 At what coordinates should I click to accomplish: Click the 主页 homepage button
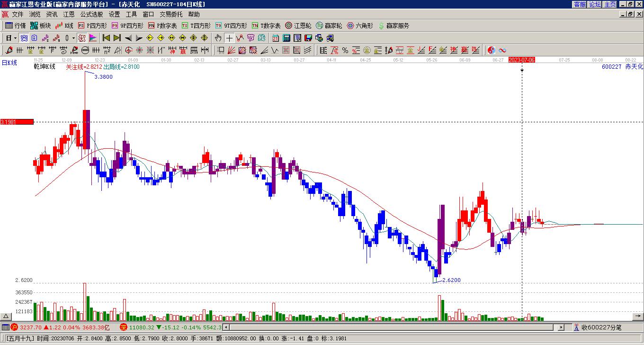click(610, 4)
